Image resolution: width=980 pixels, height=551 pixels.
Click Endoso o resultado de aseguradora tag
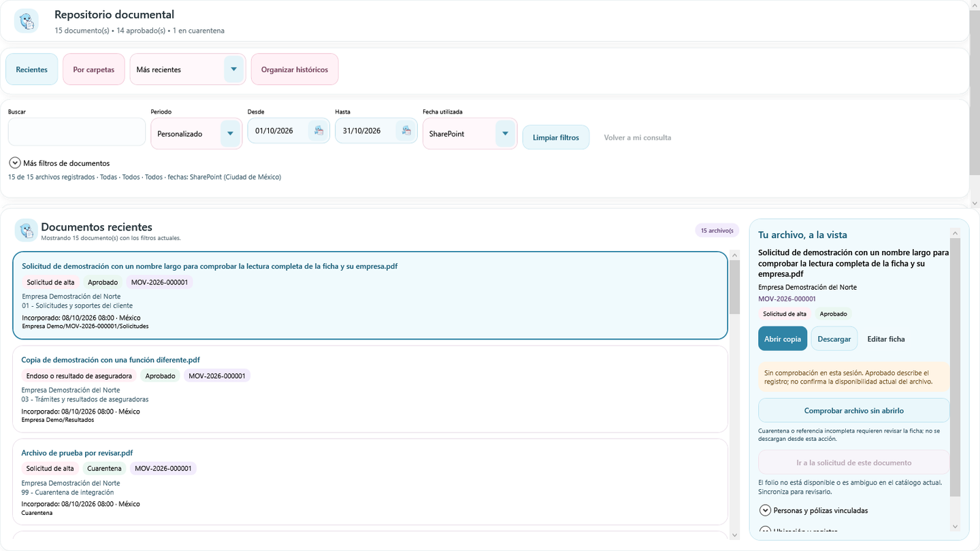pyautogui.click(x=79, y=375)
